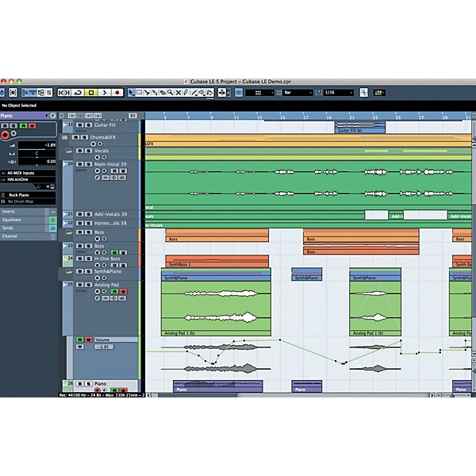The width and height of the screenshot is (476, 476).
Task: Open the project tool dropdown arrow beside Autoscroll
Action: tap(228, 93)
